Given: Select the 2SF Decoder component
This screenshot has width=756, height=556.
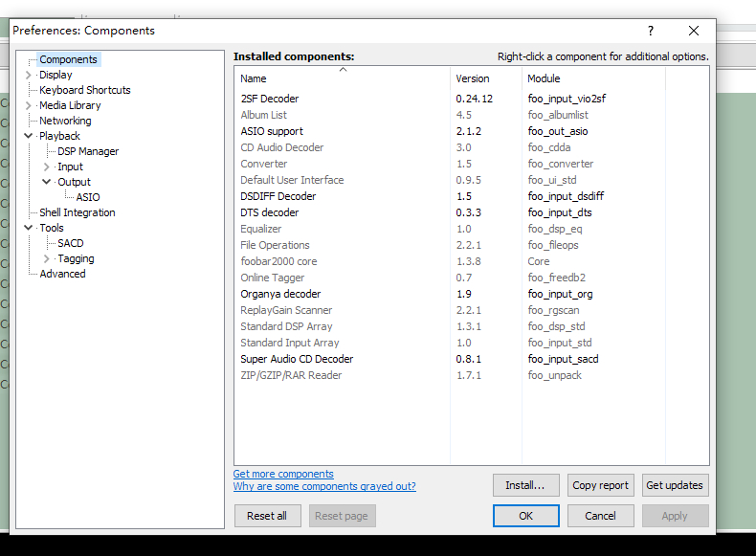Looking at the screenshot, I should tap(472, 99).
